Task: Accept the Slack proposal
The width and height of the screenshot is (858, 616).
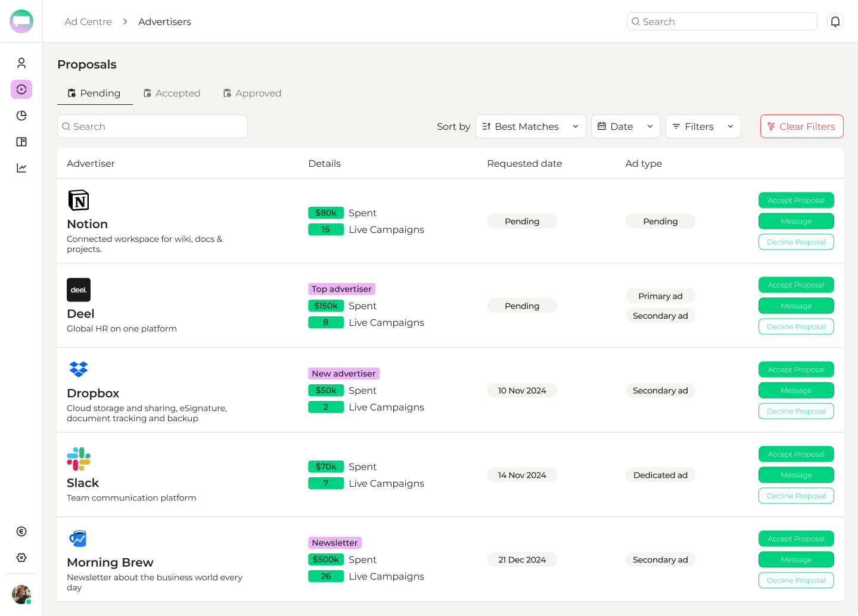Action: click(x=796, y=454)
